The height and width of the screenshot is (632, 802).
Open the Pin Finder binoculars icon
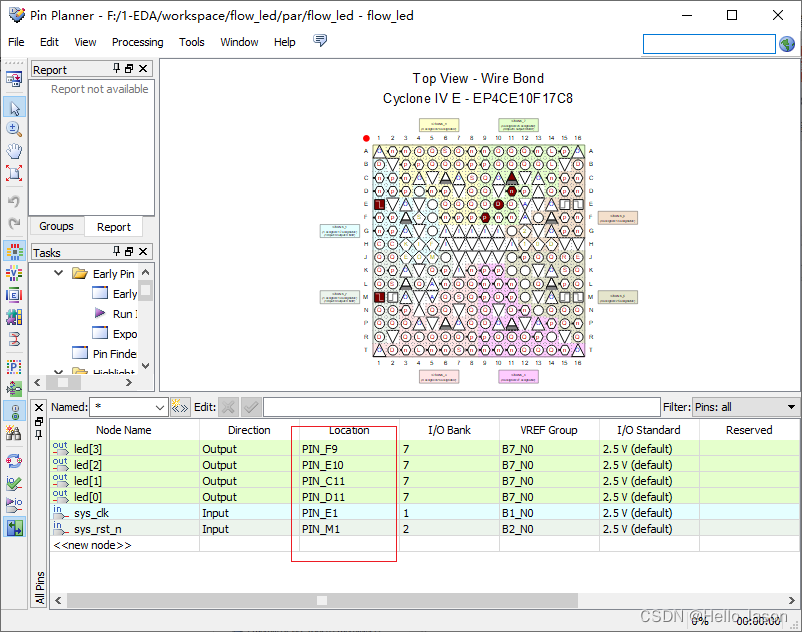point(14,433)
